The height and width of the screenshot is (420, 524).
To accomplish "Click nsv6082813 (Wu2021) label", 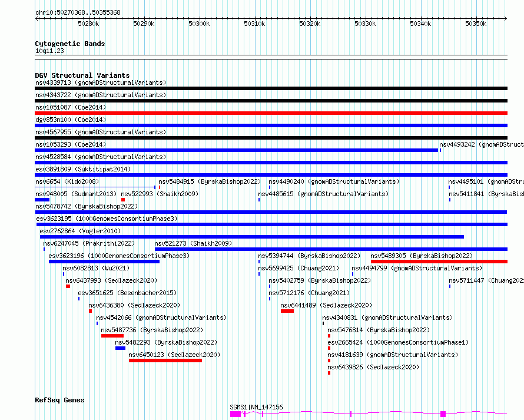I will 96,268.
